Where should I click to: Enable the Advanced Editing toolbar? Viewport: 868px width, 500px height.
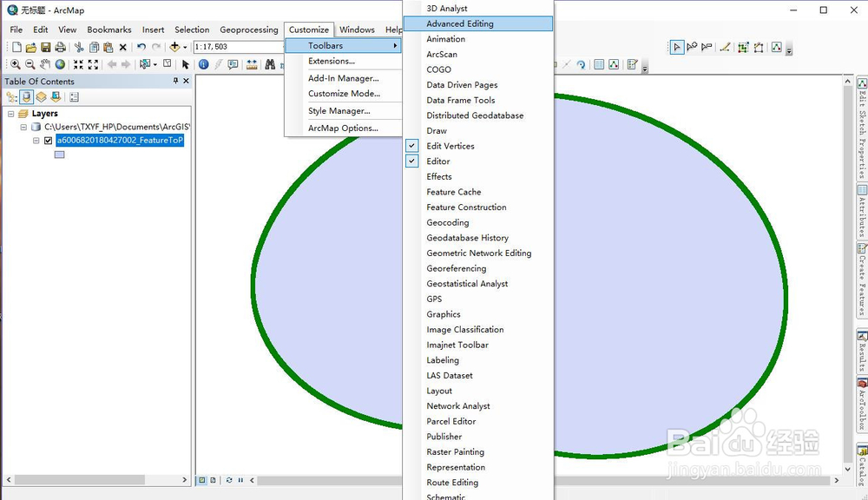click(478, 23)
